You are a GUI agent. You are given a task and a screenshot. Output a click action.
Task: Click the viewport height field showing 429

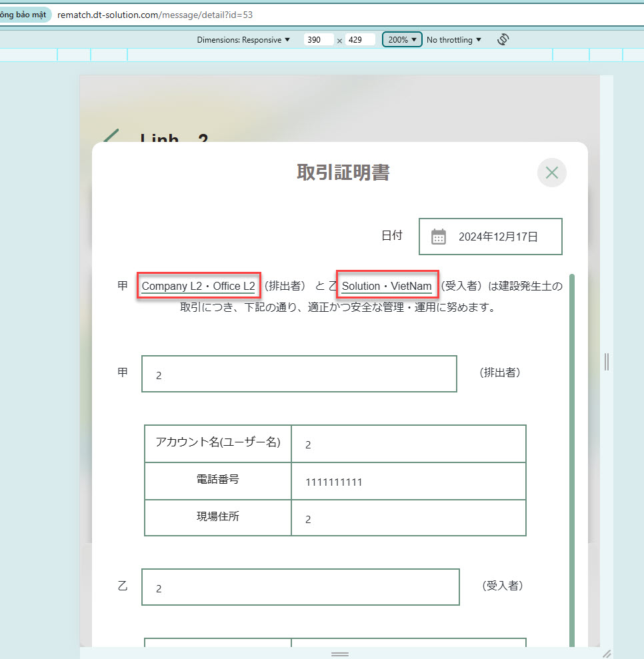click(x=360, y=40)
